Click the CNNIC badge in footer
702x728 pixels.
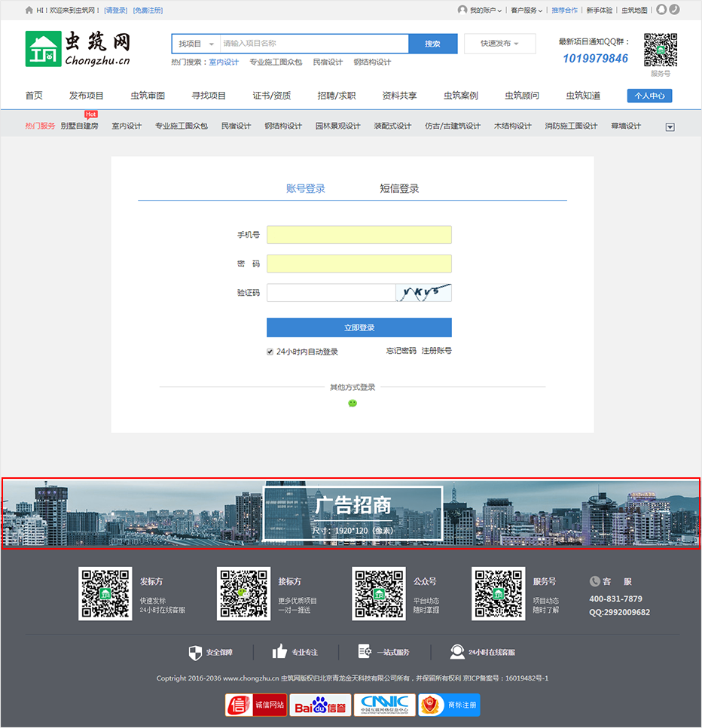pos(384,705)
